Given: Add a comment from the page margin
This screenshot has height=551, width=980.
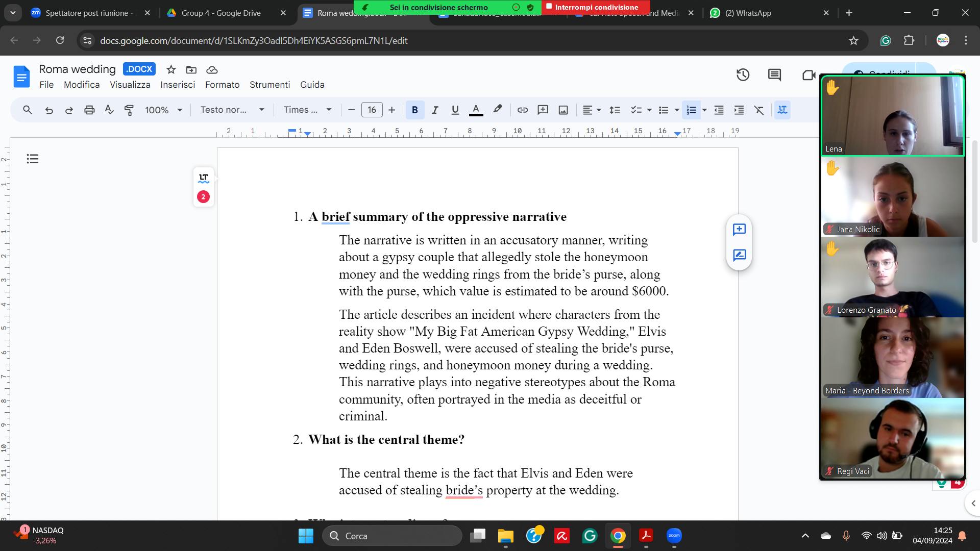Looking at the screenshot, I should [739, 229].
